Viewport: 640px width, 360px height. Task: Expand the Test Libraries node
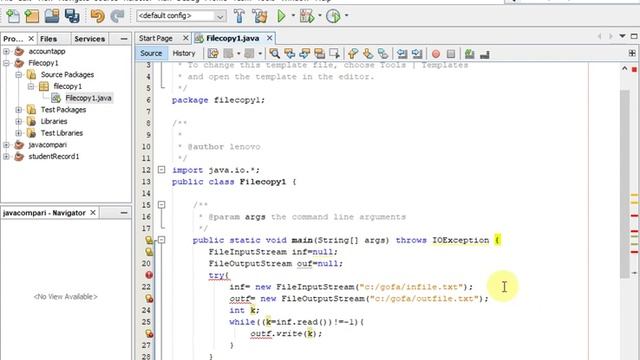click(18, 133)
